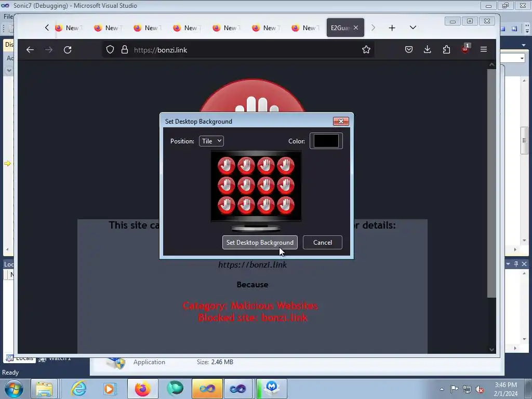Launch Internet Explorer from taskbar
The height and width of the screenshot is (399, 532).
pyautogui.click(x=79, y=389)
